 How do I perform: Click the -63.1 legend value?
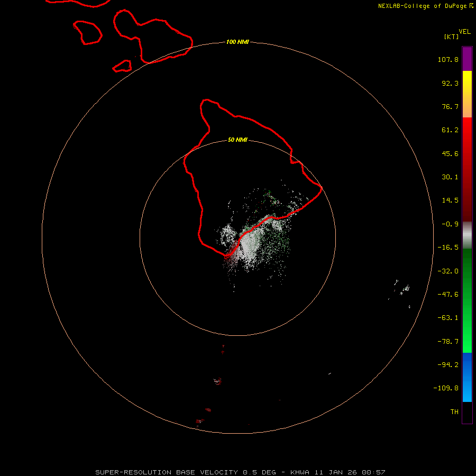[448, 318]
